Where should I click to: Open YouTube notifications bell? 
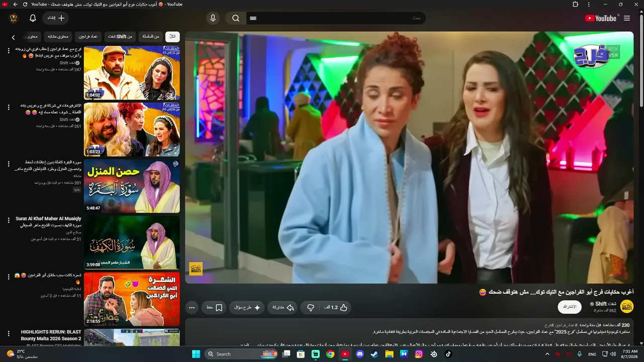pos(33,18)
